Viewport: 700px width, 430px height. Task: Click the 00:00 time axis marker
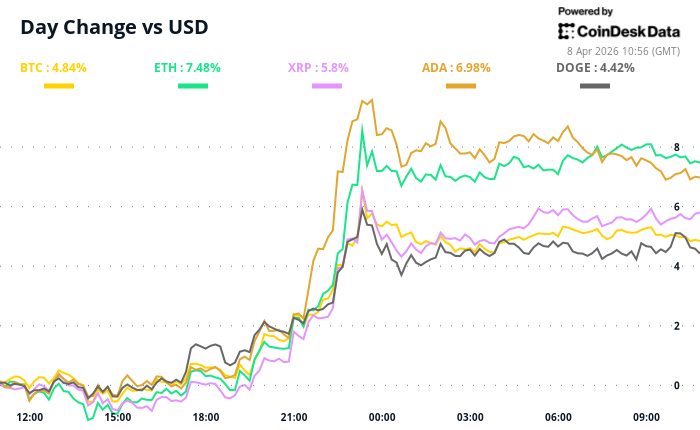click(382, 417)
